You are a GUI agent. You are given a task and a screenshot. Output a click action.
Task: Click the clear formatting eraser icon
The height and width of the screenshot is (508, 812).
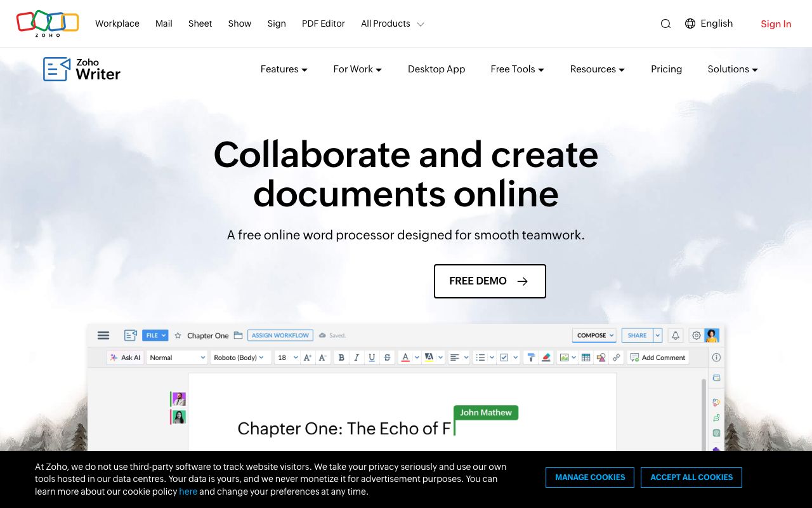pos(546,358)
